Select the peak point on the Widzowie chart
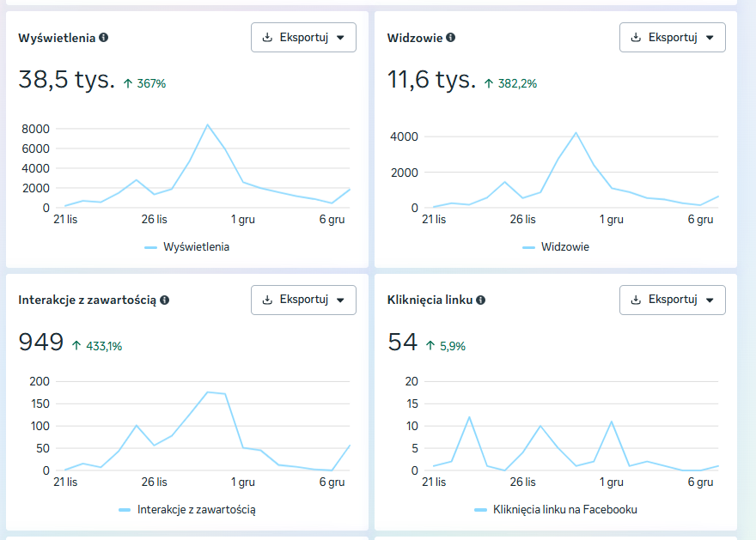The width and height of the screenshot is (756, 540). click(x=576, y=133)
